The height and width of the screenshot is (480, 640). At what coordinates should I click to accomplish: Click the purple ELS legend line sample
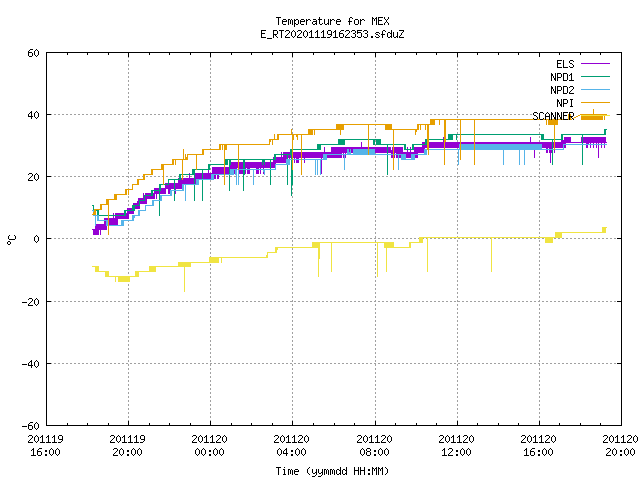point(595,64)
